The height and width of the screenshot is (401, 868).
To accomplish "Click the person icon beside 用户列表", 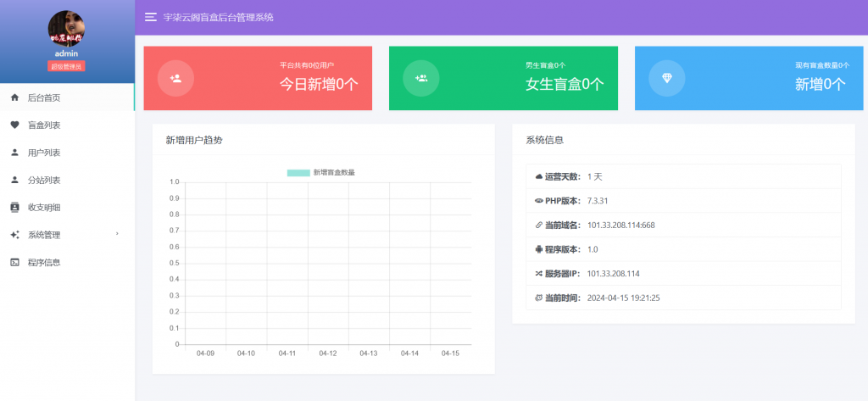I will pos(15,153).
